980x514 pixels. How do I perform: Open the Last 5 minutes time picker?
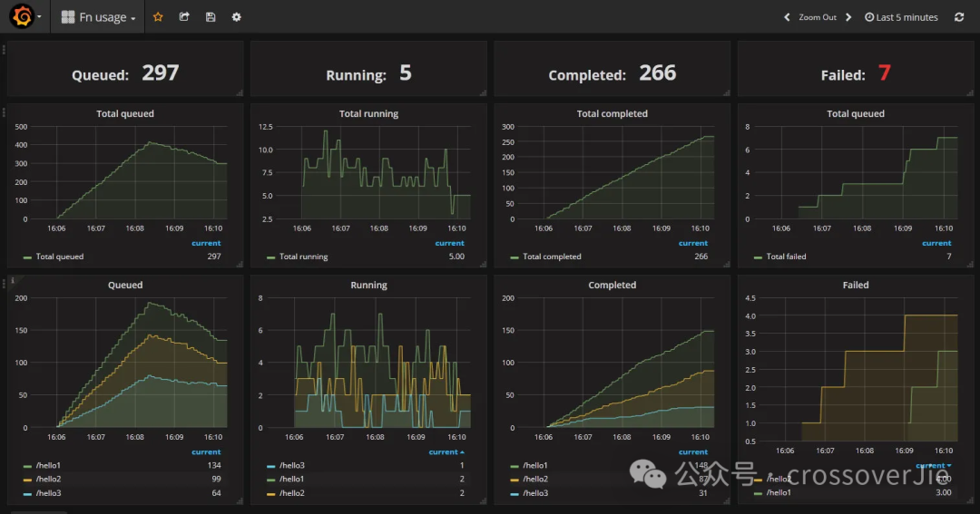901,17
